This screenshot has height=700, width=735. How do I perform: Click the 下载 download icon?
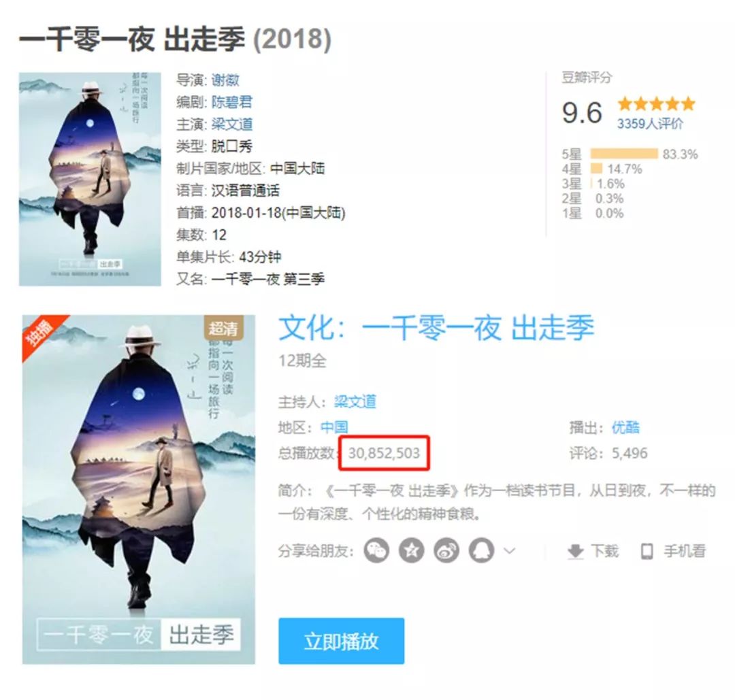(575, 552)
